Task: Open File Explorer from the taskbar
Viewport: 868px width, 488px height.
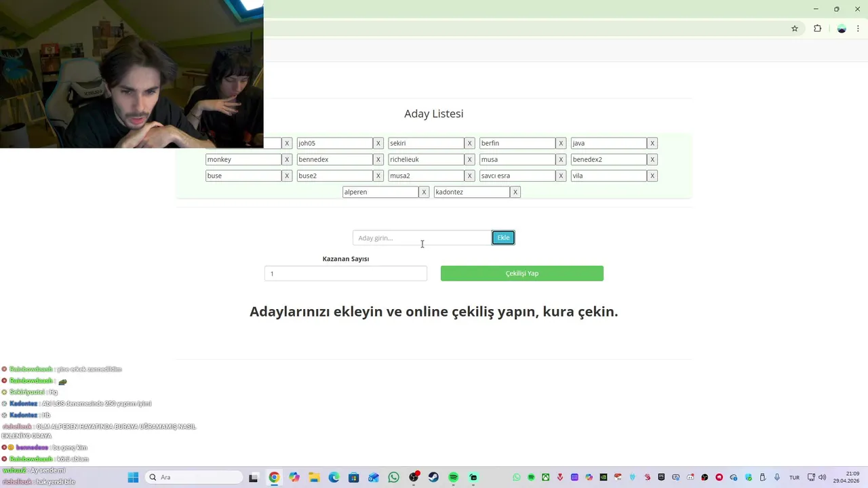Action: [314, 477]
